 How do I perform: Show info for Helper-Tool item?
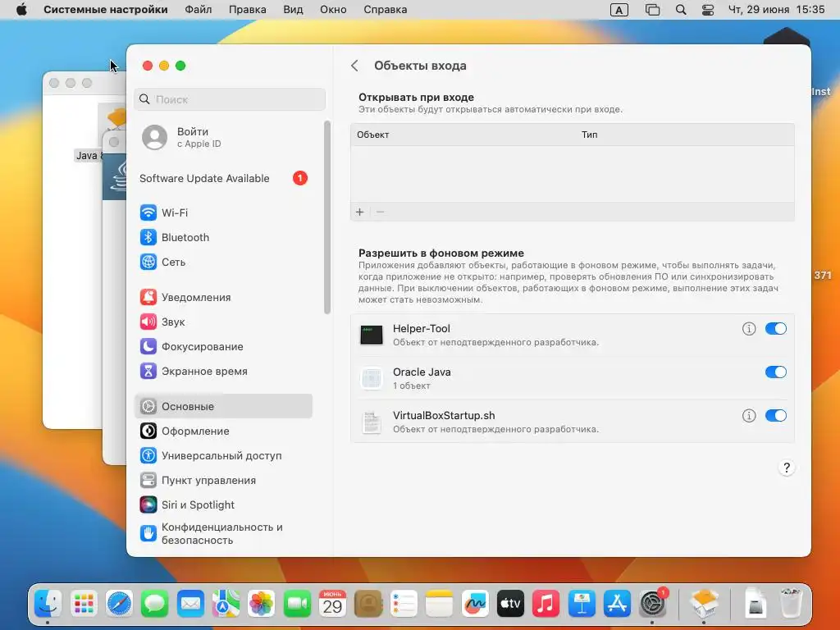(749, 329)
